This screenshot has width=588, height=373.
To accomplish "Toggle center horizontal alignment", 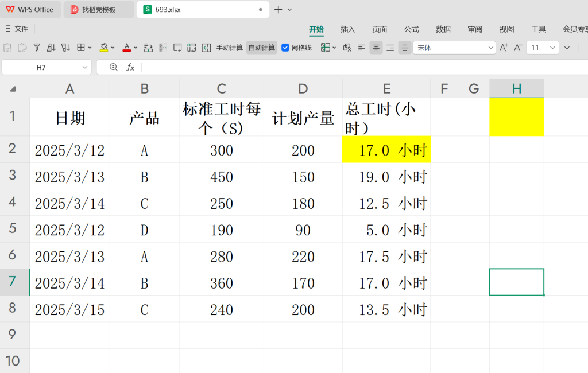I will 376,48.
